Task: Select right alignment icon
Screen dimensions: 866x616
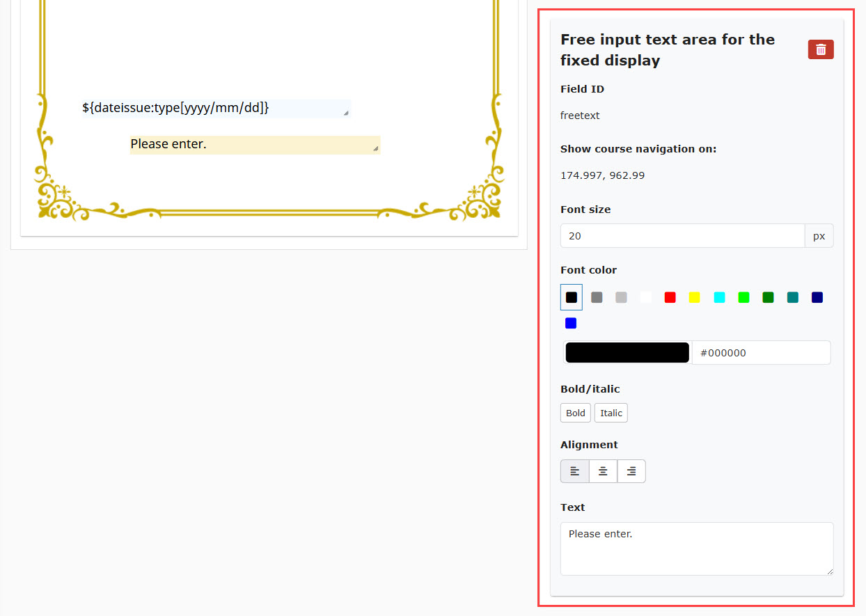Action: tap(631, 471)
